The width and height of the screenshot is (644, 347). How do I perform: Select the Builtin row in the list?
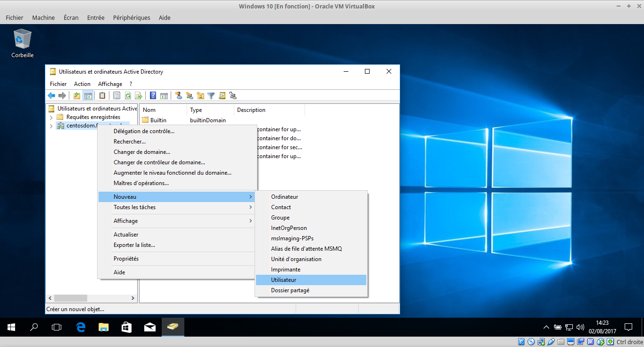tap(184, 120)
